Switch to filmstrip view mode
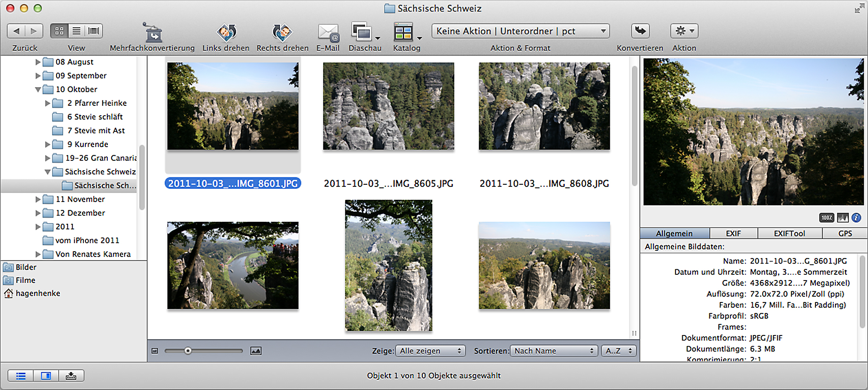 (x=94, y=31)
